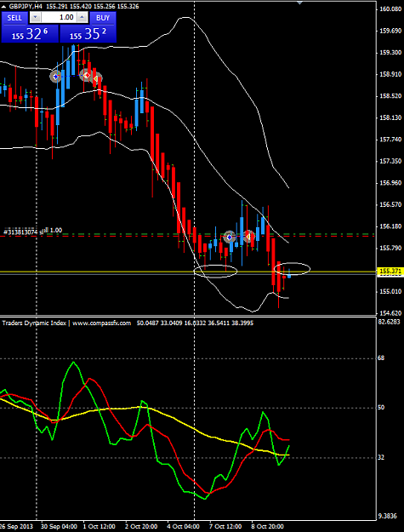404x532 pixels.
Task: Click the 1 Oct 12:00 time label
Action: coord(100,526)
